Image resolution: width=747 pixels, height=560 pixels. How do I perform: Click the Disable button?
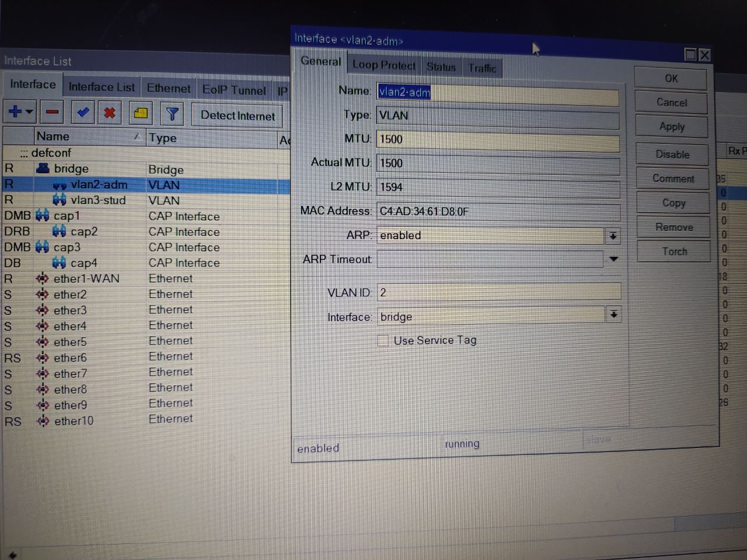click(x=672, y=155)
